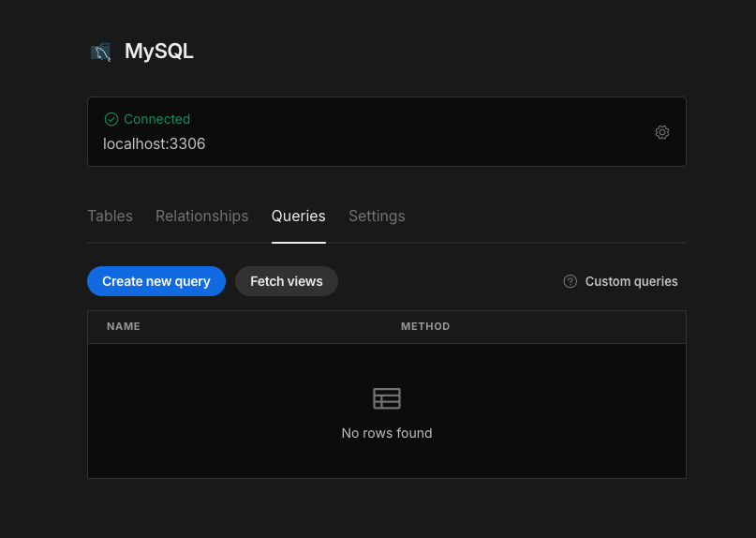Click the empty table icon
756x538 pixels.
point(387,398)
